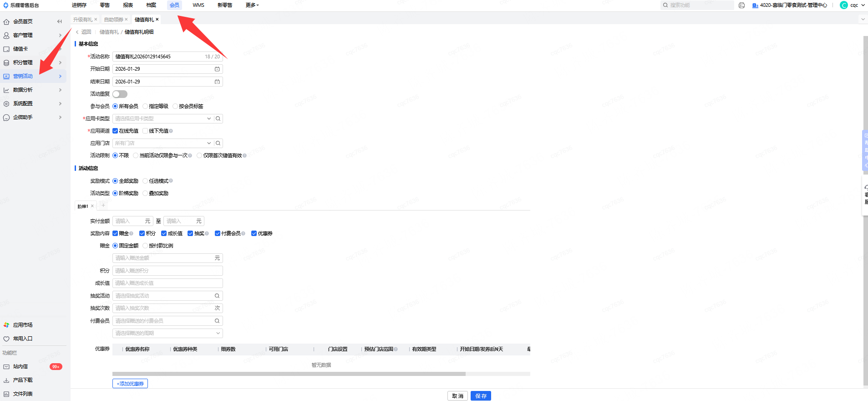Open the 进销存 top menu
This screenshot has height=401, width=868.
coord(79,5)
